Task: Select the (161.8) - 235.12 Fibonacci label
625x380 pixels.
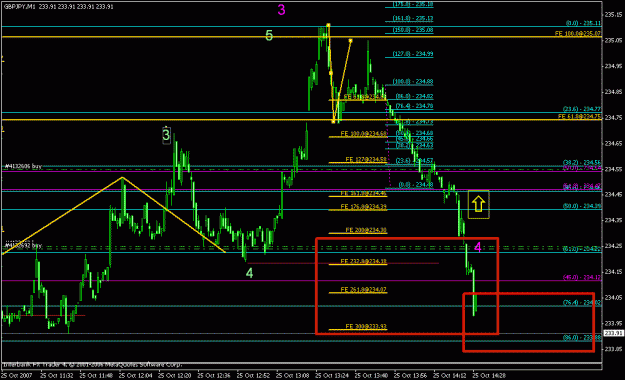Action: pos(413,18)
